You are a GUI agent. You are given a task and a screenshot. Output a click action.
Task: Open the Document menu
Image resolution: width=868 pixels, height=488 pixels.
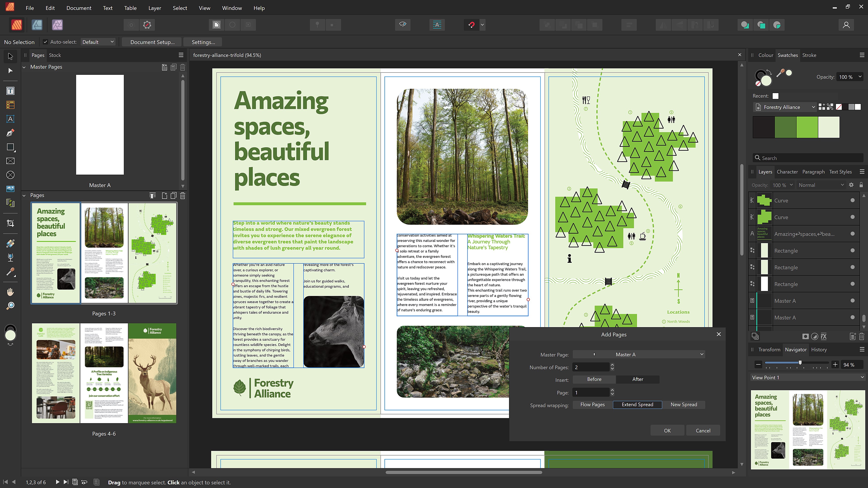[78, 8]
